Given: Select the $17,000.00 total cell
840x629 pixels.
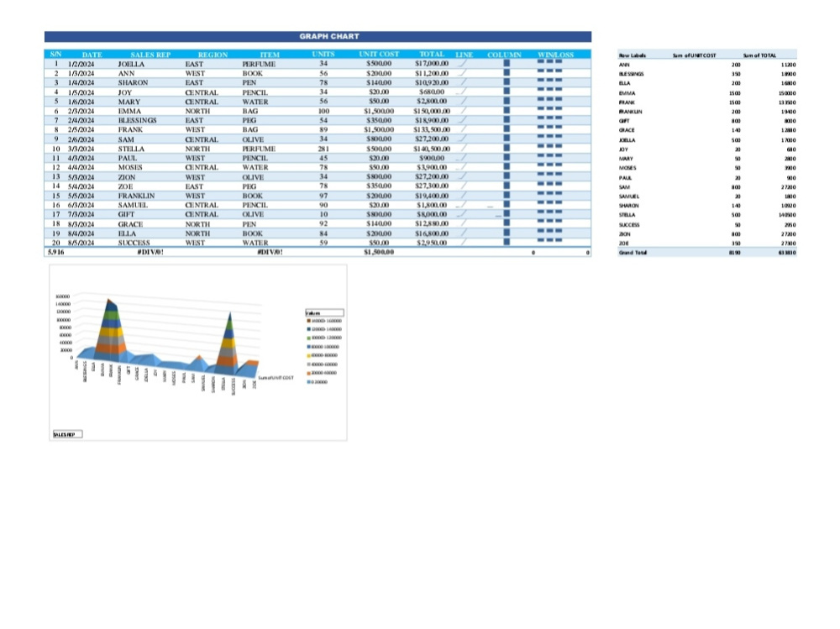Looking at the screenshot, I should (432, 63).
